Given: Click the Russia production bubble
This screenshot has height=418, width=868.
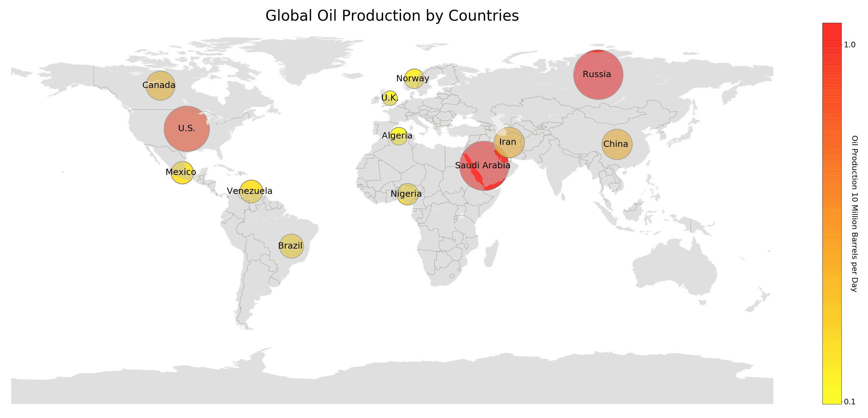Looking at the screenshot, I should 598,75.
